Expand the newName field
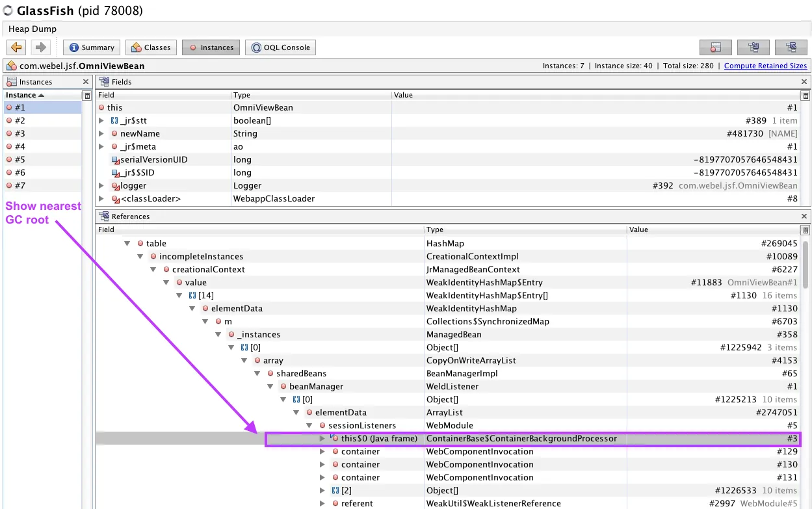Viewport: 812px width, 509px height. 101,133
